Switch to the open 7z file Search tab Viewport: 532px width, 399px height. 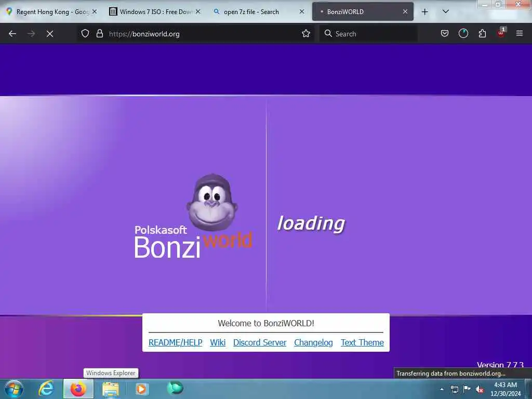[x=258, y=12]
